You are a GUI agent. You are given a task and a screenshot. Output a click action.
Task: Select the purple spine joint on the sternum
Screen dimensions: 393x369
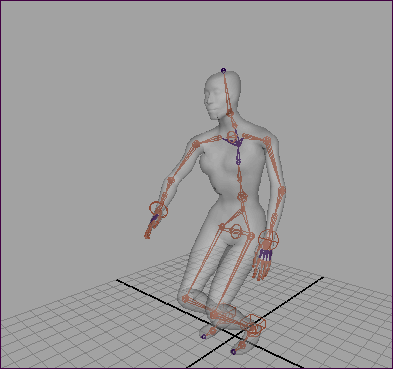pyautogui.click(x=238, y=162)
